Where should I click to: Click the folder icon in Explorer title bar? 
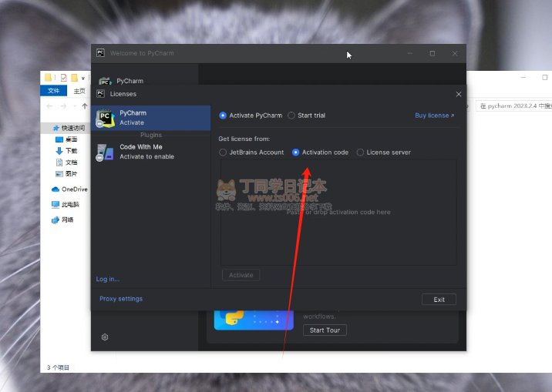49,77
